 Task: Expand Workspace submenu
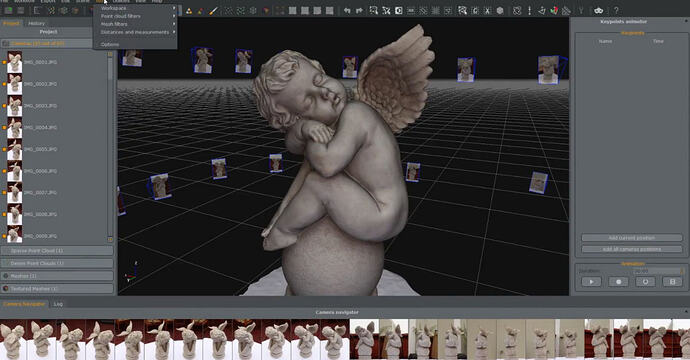point(135,8)
